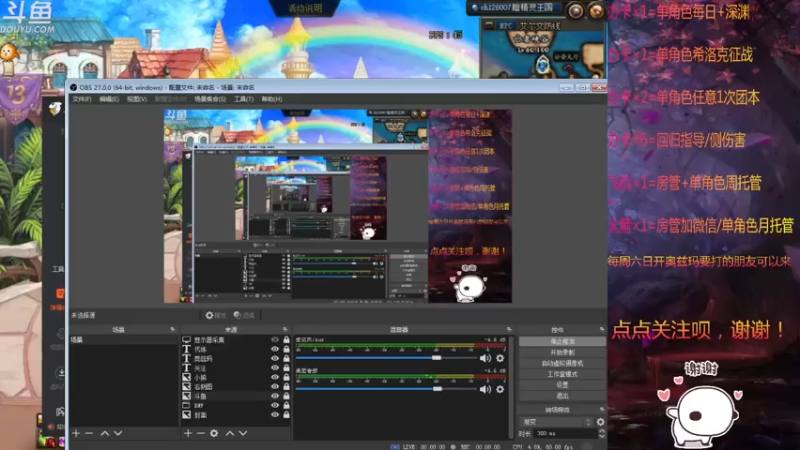Mute the second mixer audio channel speaker

click(485, 389)
